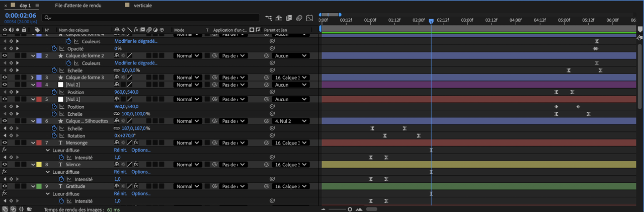Click Réinit. for the Mensonge Lueur diffuse effect

[120, 150]
